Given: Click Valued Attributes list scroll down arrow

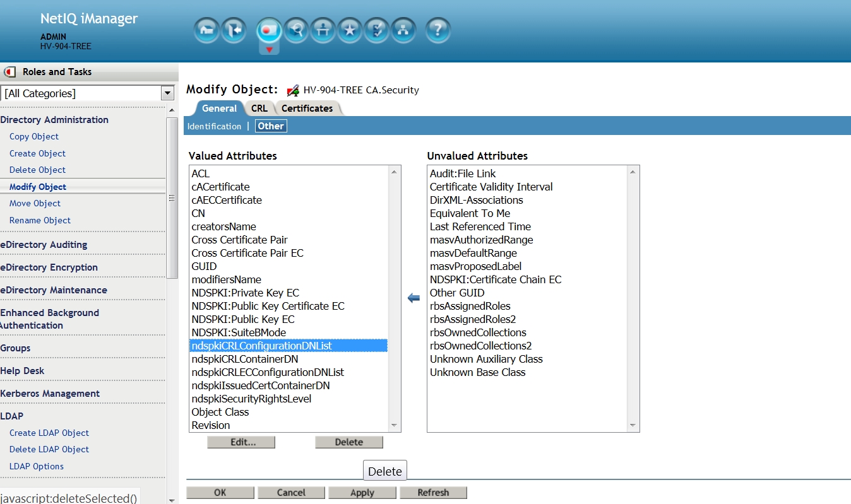Looking at the screenshot, I should (395, 426).
